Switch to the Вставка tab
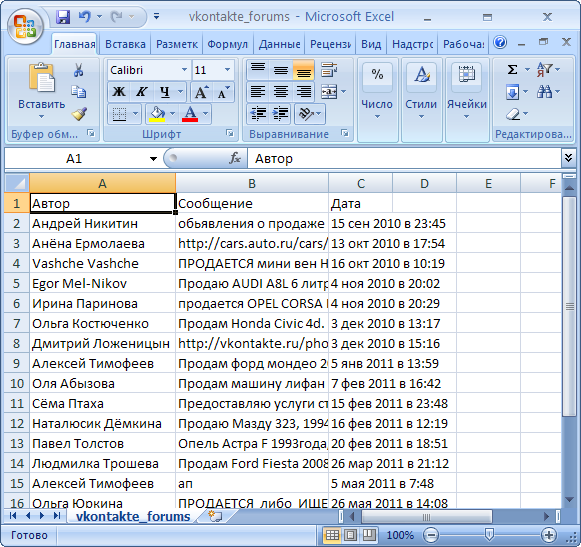 click(x=125, y=44)
